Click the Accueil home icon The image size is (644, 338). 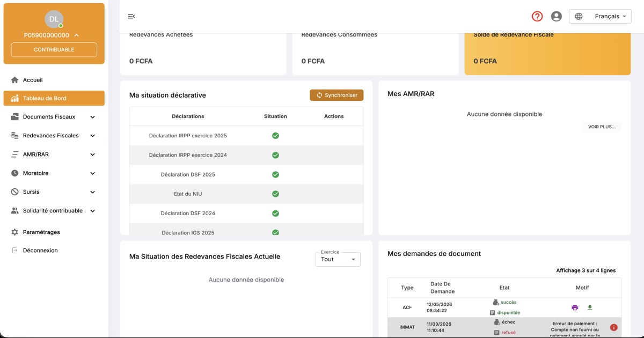(x=14, y=80)
